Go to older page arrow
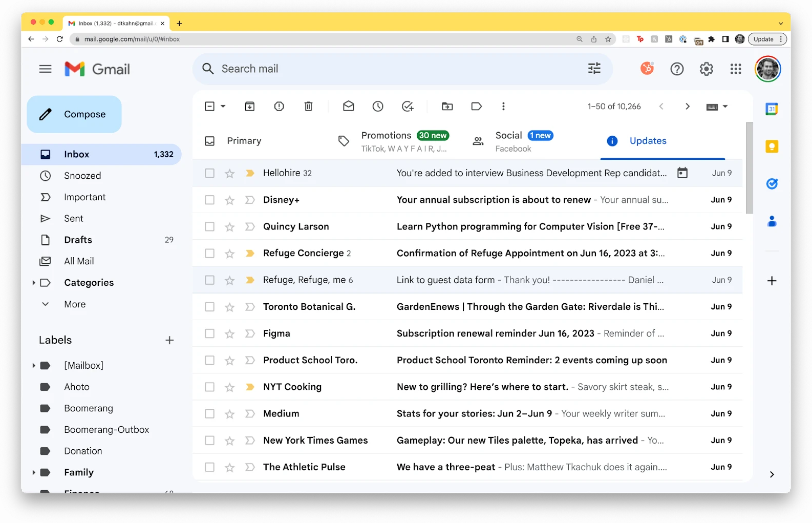The width and height of the screenshot is (812, 523). point(688,107)
